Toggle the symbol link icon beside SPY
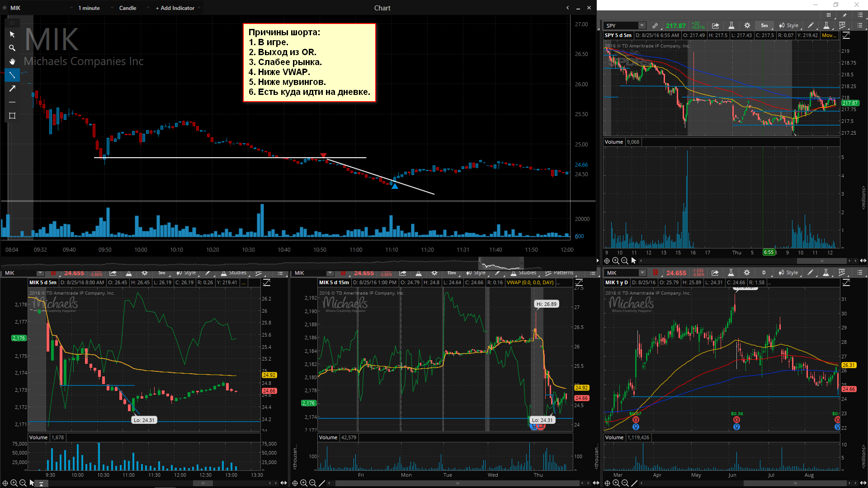Viewport: 868px width, 488px height. (x=655, y=26)
